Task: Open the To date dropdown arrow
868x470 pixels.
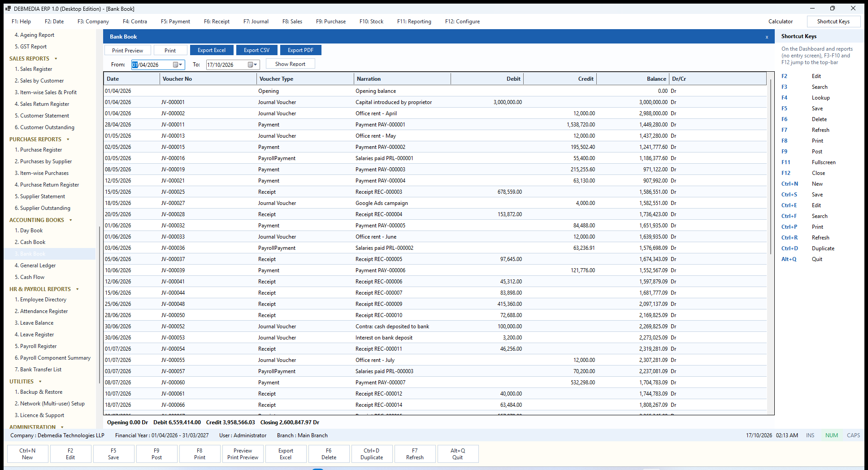Action: click(x=256, y=65)
